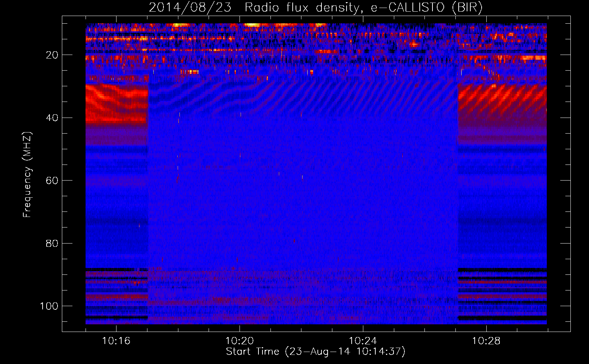Image resolution: width=589 pixels, height=364 pixels.
Task: Select the y-axis label 'Frequency (MHZ)'
Action: pyautogui.click(x=28, y=175)
